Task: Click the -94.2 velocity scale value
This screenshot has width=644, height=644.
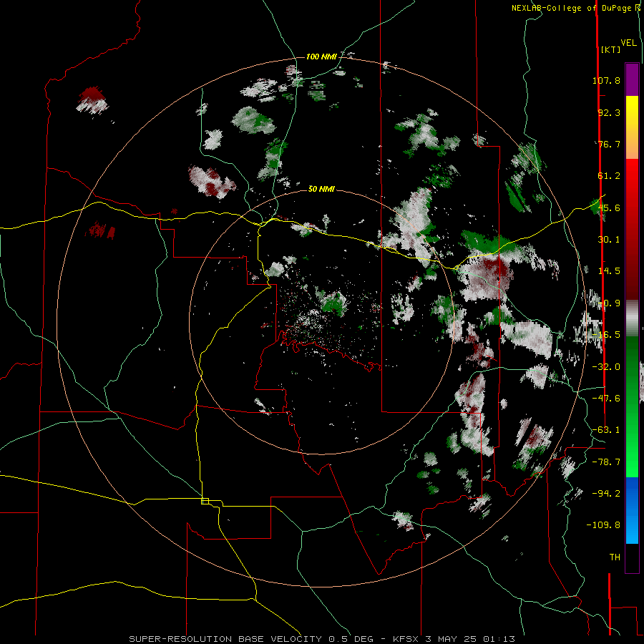Action: coord(606,494)
